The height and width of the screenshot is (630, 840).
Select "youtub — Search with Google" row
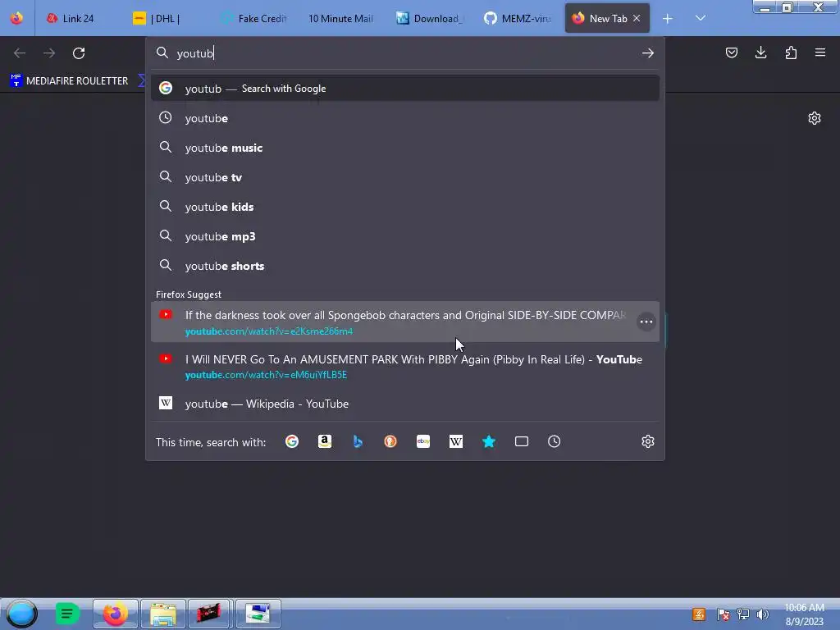click(405, 89)
